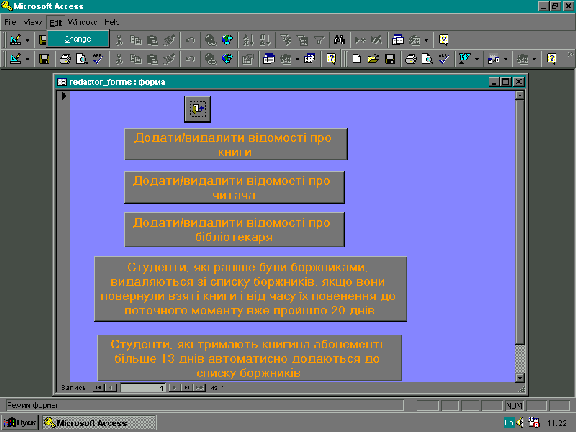Screen dimensions: 577x433
Task: Click Microsoft Access taskbar button
Action: (x=99, y=423)
